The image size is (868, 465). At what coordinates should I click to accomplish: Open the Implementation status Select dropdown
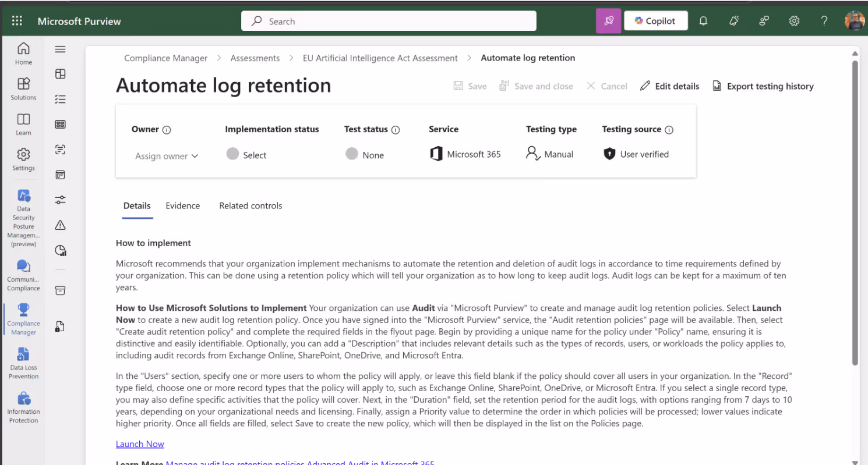point(246,155)
